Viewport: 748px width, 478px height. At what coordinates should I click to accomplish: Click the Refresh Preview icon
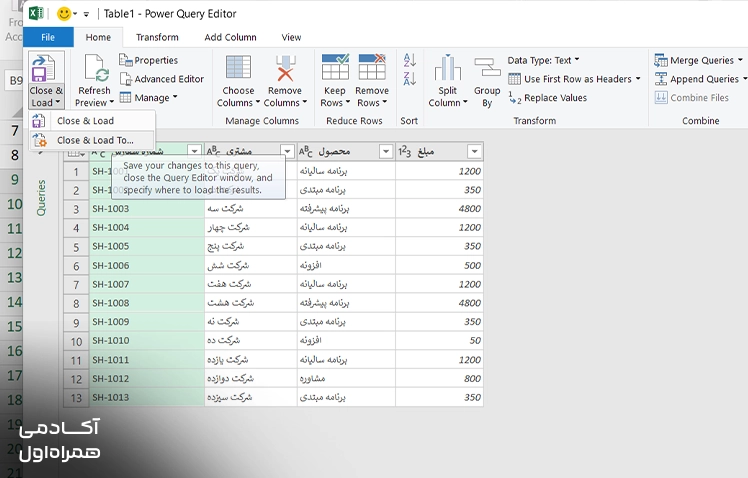coord(95,68)
